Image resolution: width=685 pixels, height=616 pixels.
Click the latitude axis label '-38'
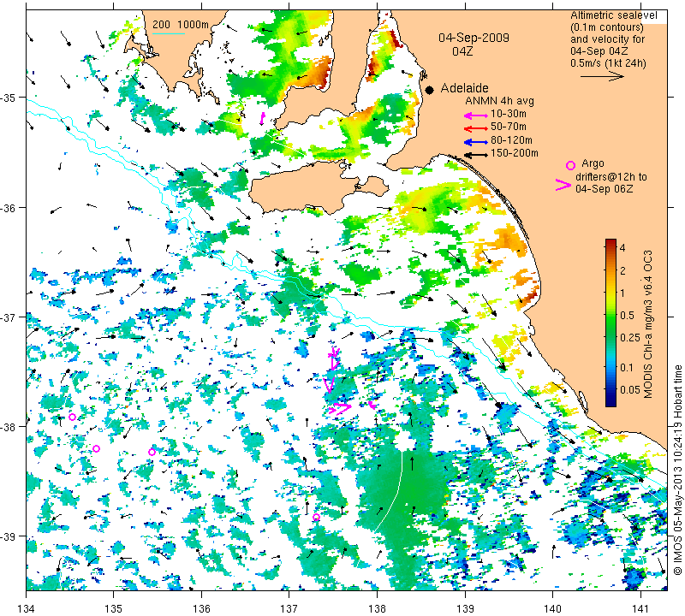[x=8, y=427]
